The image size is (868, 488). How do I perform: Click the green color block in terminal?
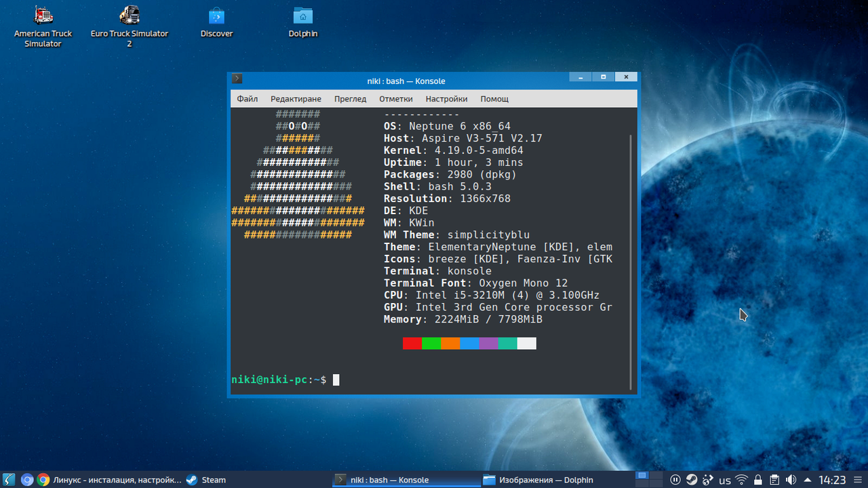coord(431,344)
